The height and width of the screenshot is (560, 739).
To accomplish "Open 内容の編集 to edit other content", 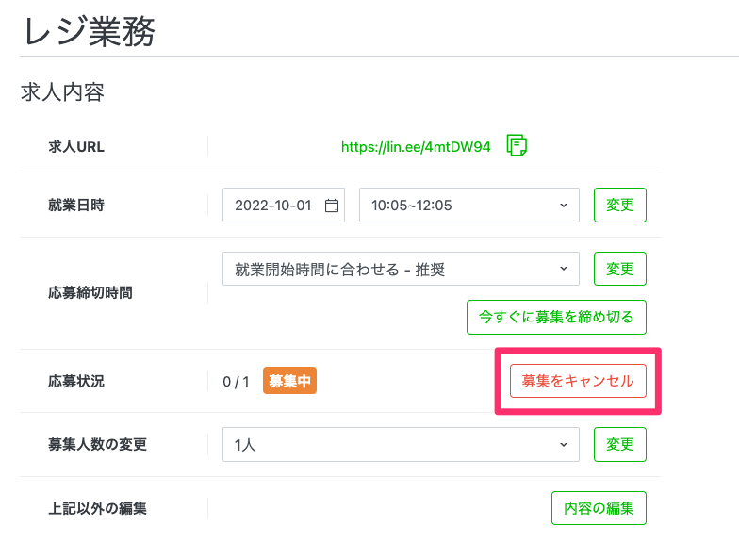I will (x=599, y=508).
